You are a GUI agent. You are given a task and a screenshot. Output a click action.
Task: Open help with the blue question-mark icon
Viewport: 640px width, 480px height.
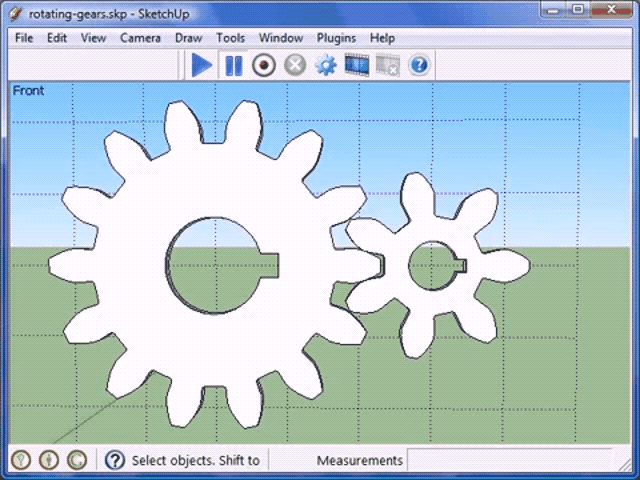coord(419,66)
